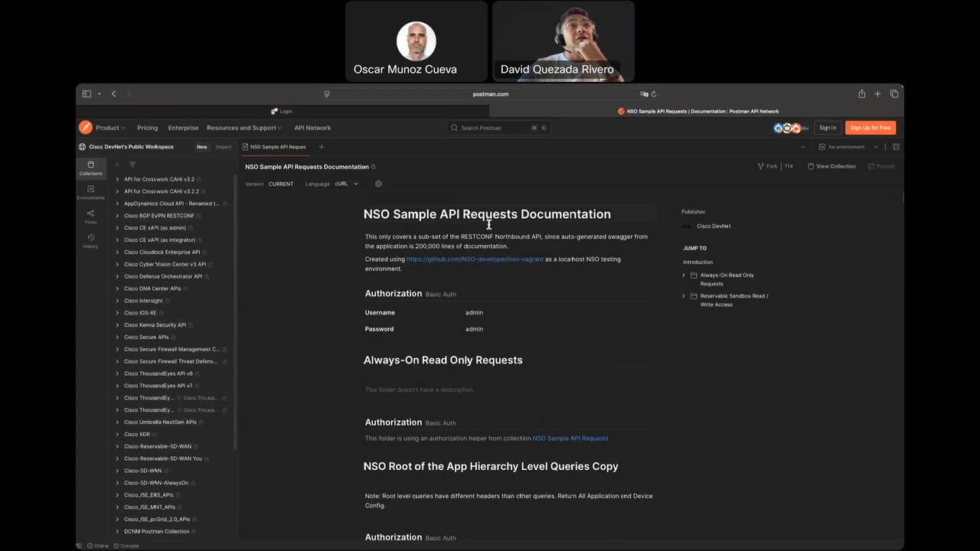The height and width of the screenshot is (551, 980).
Task: Click the postman.com address bar
Action: click(490, 94)
